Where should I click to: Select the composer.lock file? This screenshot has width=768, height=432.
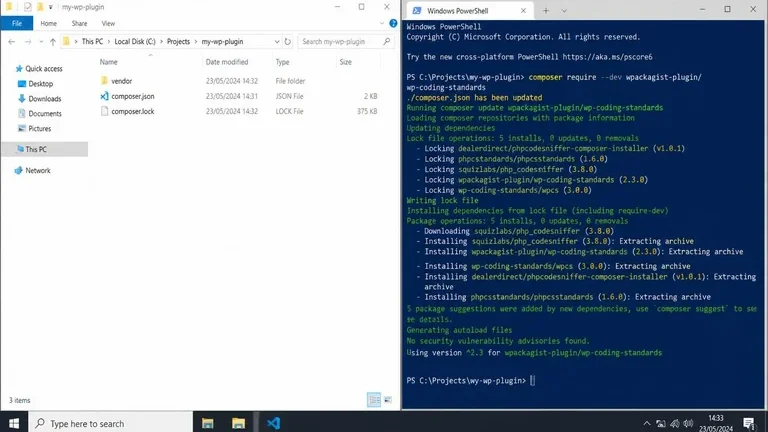tap(133, 111)
